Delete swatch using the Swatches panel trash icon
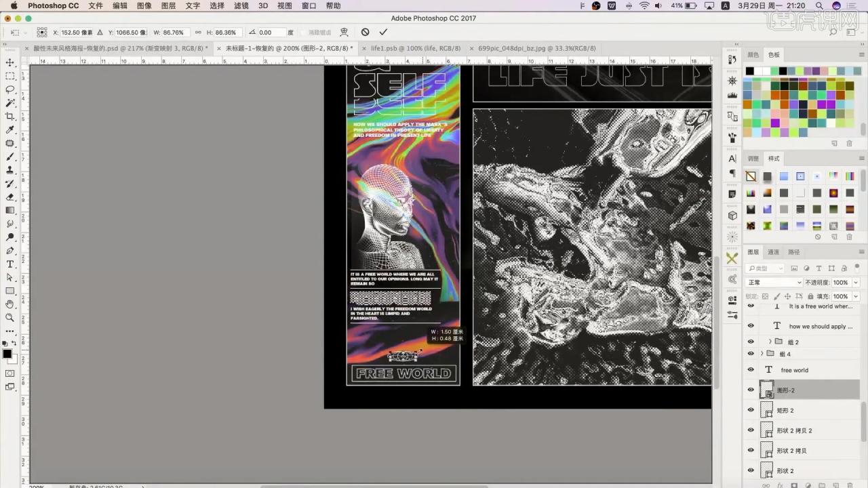This screenshot has height=488, width=868. (x=849, y=143)
